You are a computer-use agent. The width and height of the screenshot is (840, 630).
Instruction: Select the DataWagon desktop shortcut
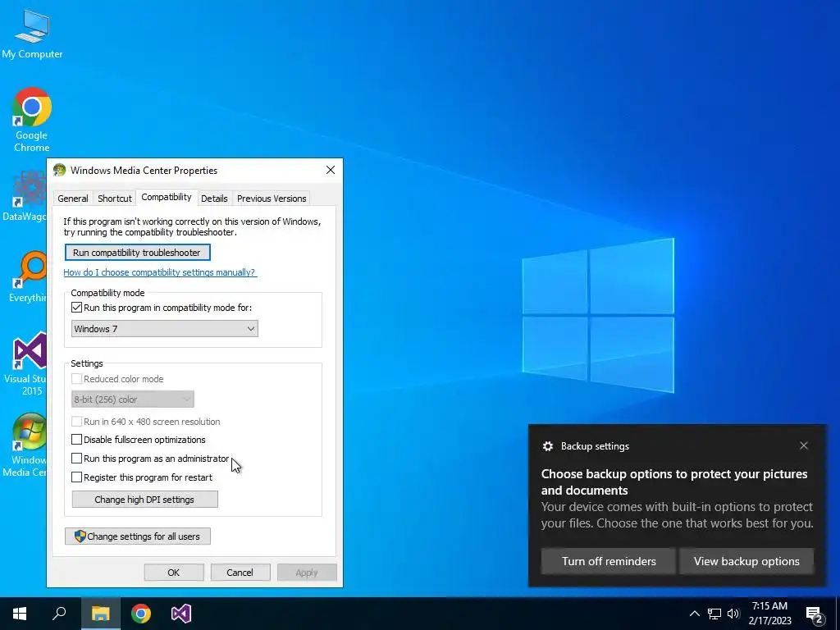pyautogui.click(x=24, y=197)
